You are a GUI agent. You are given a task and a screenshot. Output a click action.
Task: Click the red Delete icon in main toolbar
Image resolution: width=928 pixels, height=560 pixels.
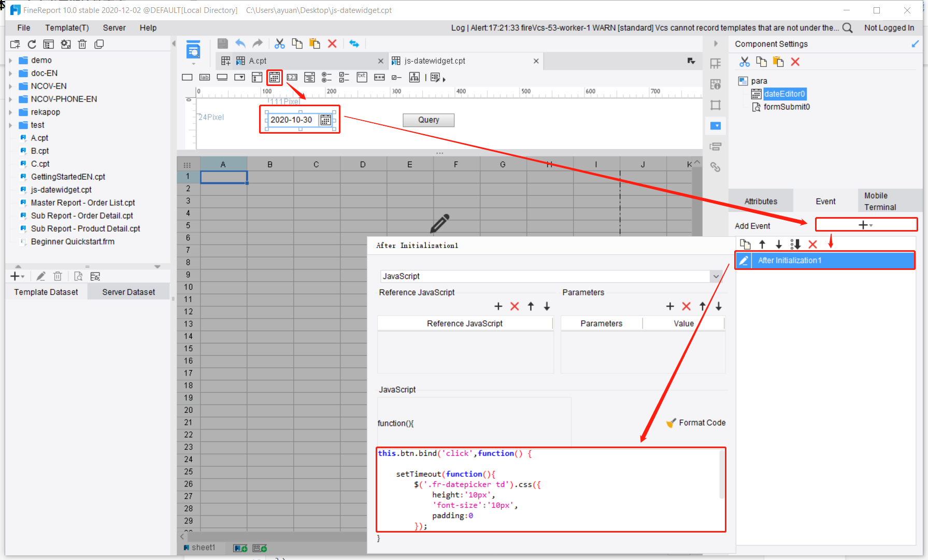pyautogui.click(x=332, y=44)
